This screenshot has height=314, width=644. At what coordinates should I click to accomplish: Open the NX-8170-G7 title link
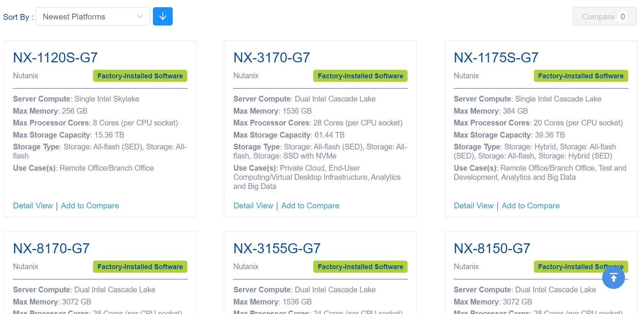point(51,249)
